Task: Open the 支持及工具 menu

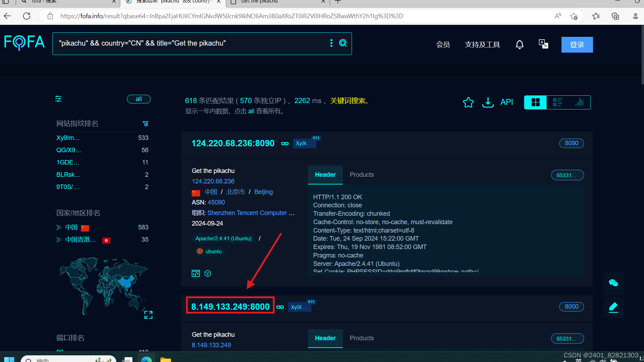Action: coord(482,45)
